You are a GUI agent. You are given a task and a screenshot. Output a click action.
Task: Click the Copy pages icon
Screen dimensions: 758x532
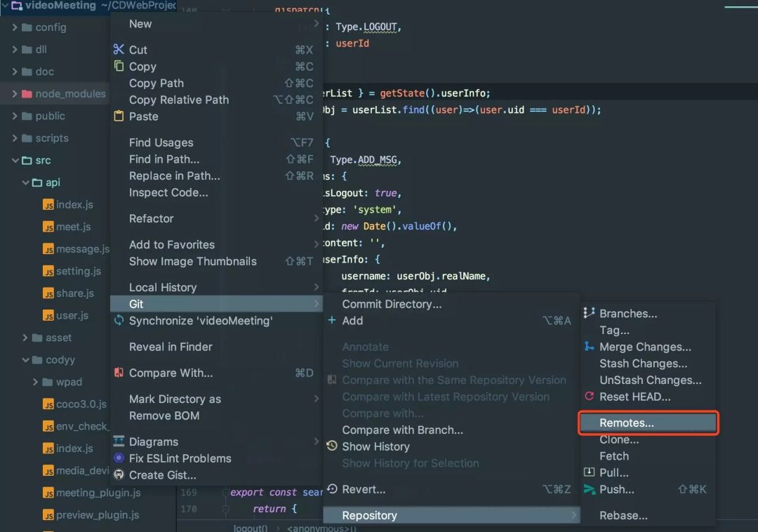point(119,66)
